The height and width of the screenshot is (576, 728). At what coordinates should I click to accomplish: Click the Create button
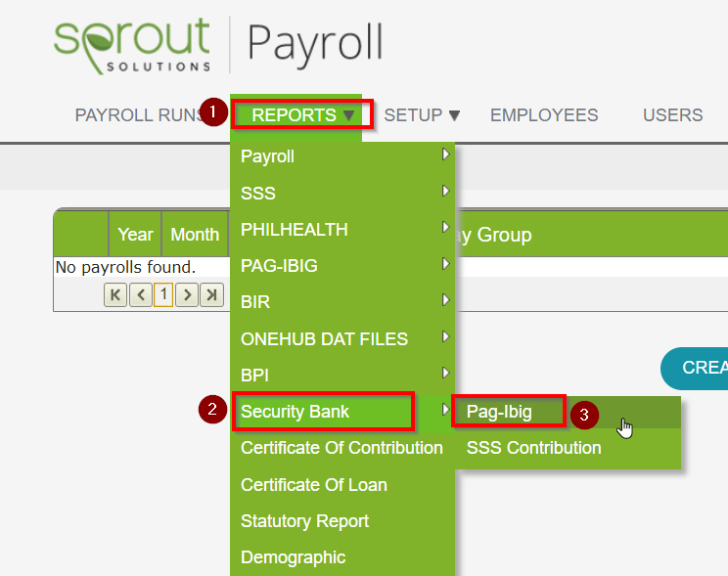coord(694,368)
